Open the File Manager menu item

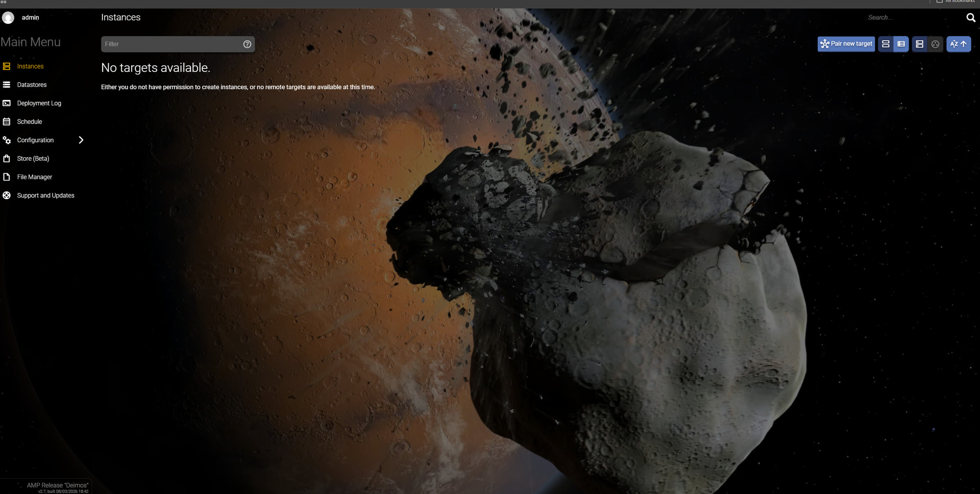coord(34,177)
